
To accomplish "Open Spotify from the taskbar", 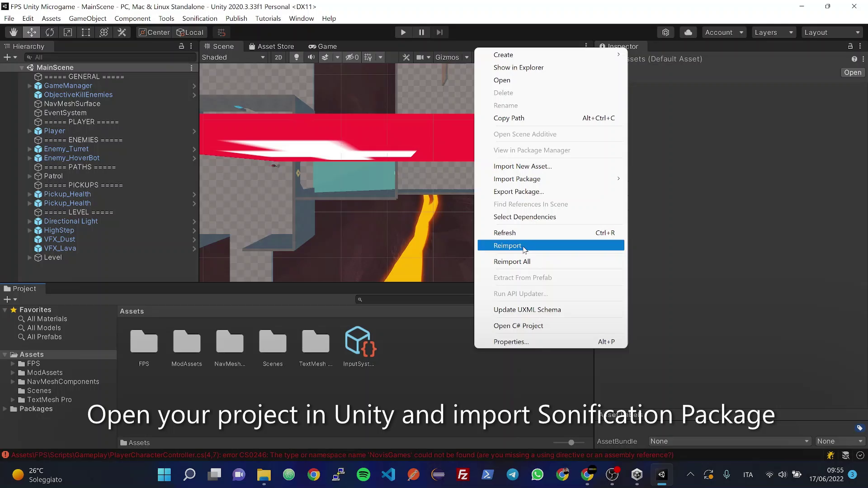I will pos(363,474).
